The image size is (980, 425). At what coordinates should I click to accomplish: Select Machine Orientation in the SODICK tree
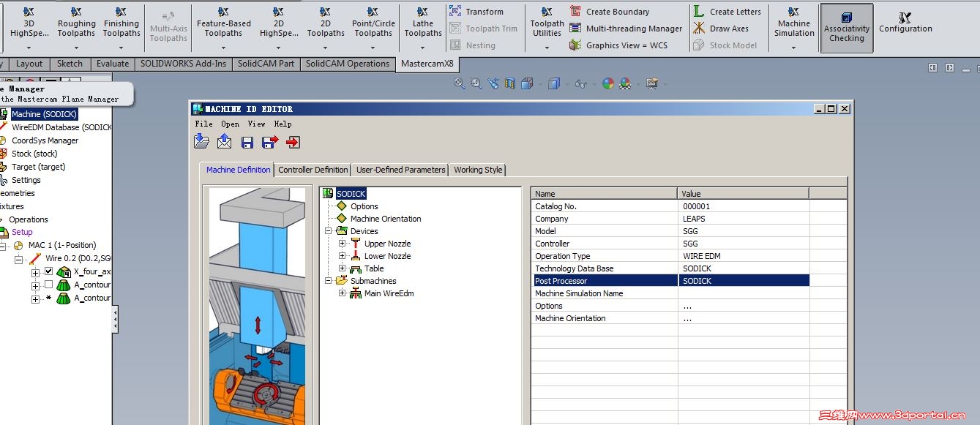click(x=386, y=219)
